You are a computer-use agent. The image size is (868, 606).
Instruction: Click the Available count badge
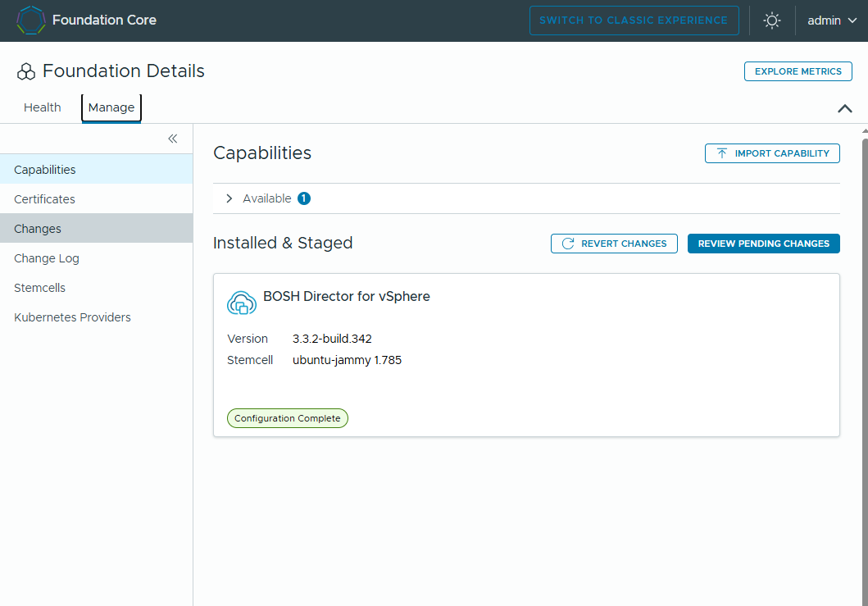click(304, 198)
